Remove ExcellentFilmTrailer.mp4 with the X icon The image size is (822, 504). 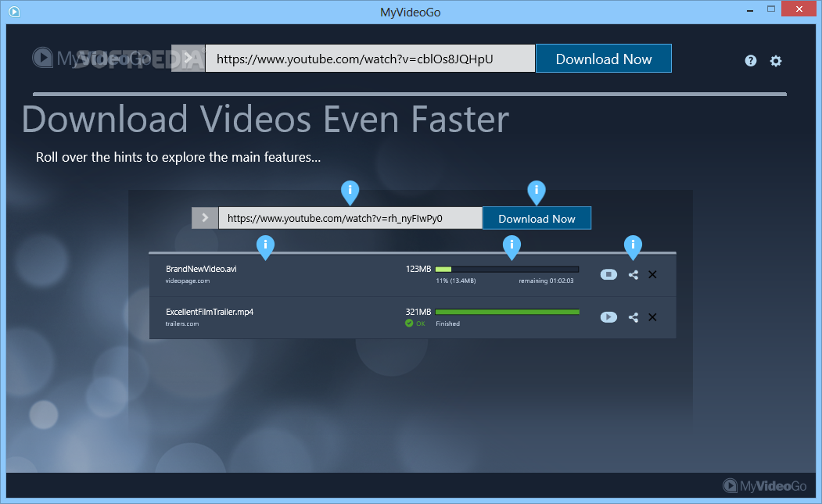coord(652,317)
